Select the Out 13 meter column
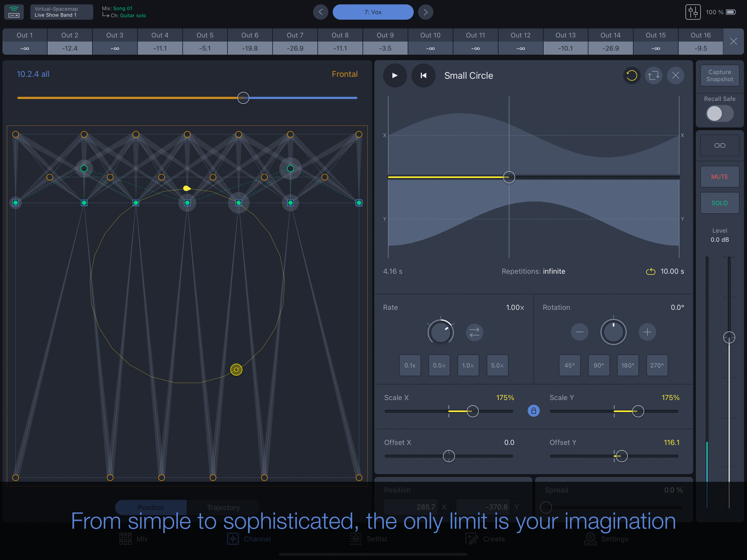This screenshot has height=560, width=747. coord(565,42)
